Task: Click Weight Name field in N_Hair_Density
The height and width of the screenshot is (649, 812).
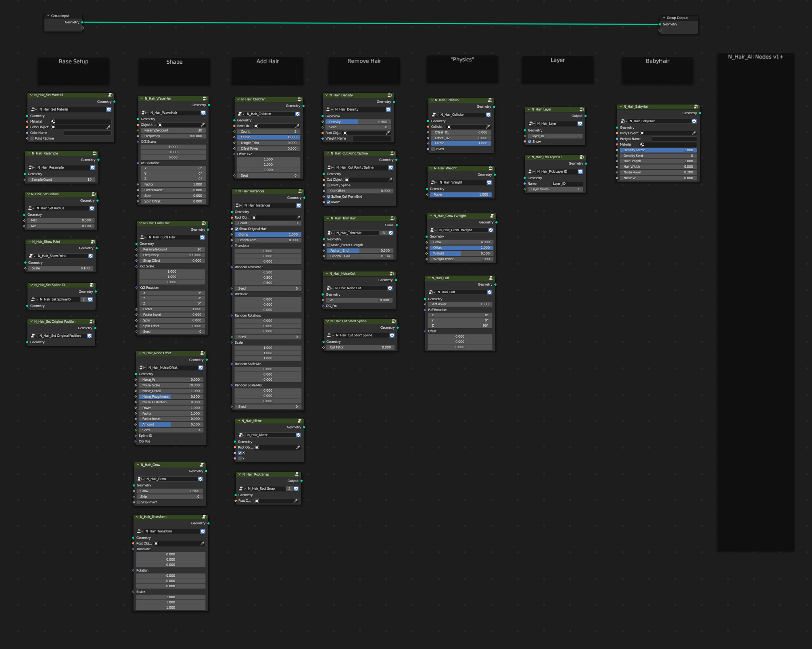Action: click(372, 138)
